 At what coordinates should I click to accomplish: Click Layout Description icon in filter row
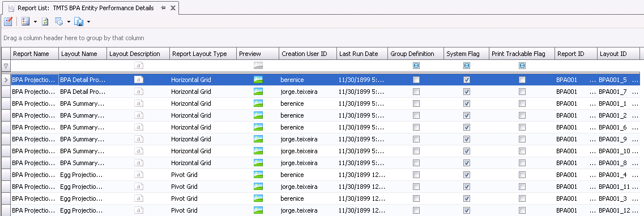139,66
